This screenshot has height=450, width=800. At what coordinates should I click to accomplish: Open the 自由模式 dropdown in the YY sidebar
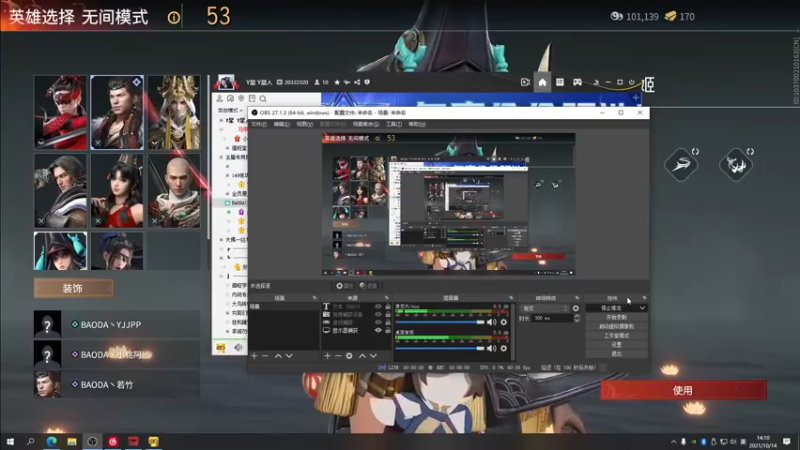[230, 110]
